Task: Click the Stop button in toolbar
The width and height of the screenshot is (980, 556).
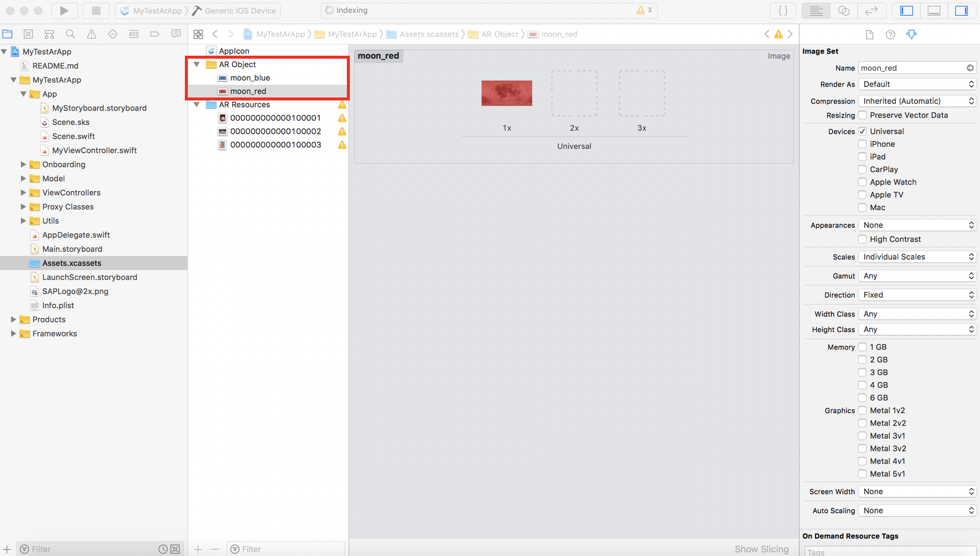Action: [95, 10]
